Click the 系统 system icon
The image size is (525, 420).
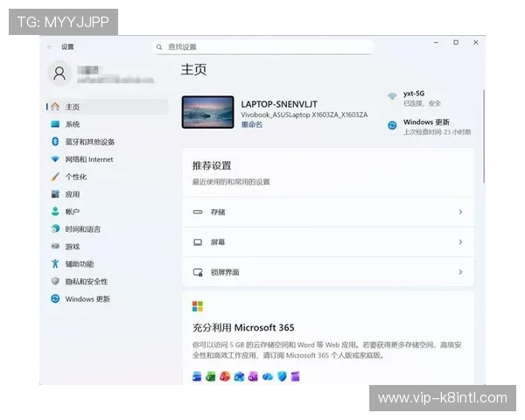[x=55, y=124]
